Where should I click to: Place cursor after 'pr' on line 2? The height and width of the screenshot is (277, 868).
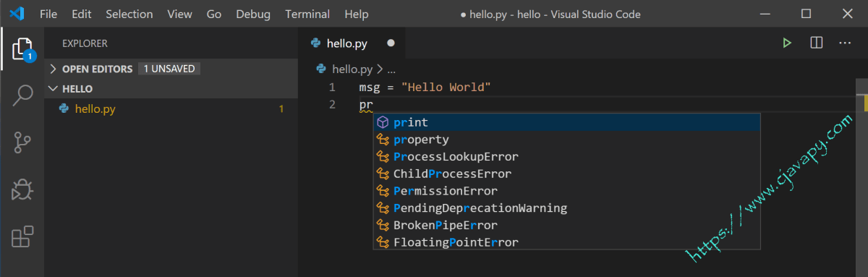point(373,105)
